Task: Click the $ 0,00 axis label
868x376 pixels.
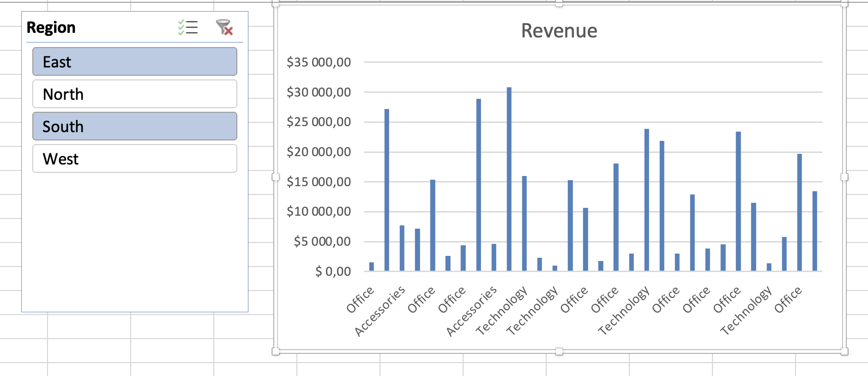Action: click(x=333, y=272)
